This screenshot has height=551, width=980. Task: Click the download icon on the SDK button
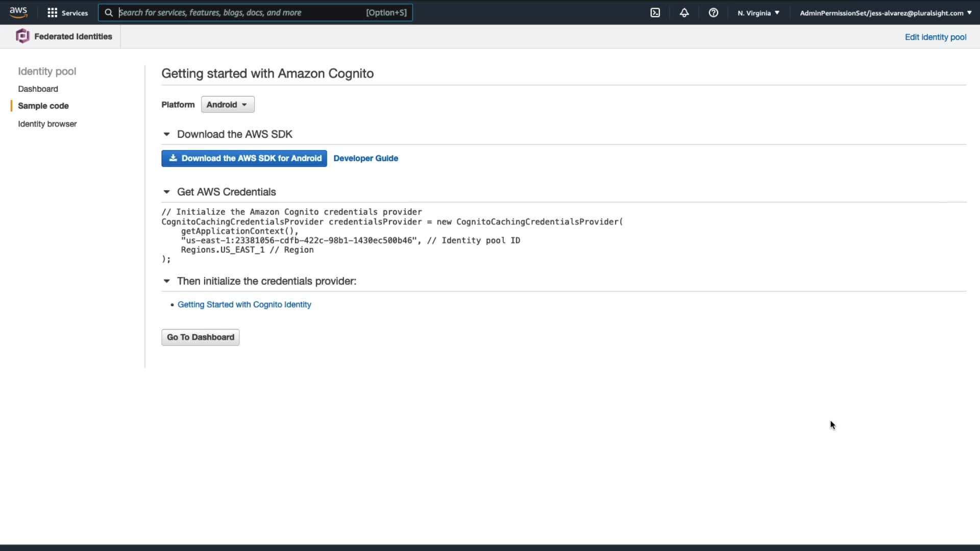[173, 158]
